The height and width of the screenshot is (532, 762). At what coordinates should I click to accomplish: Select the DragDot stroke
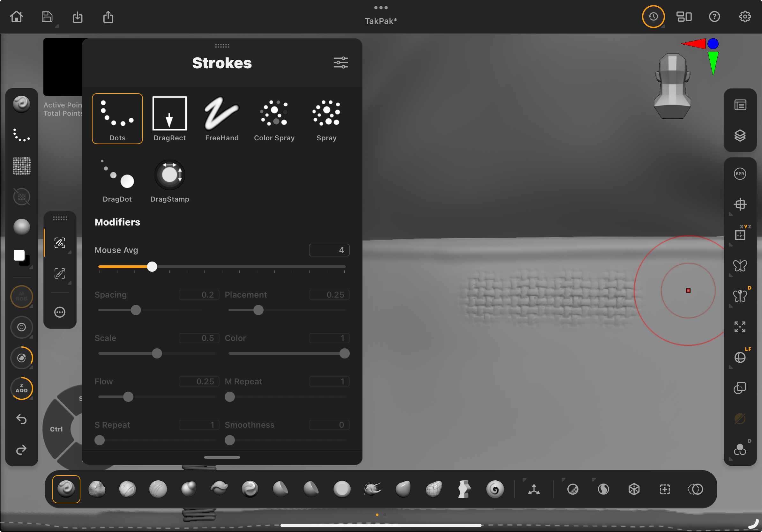coord(117,181)
